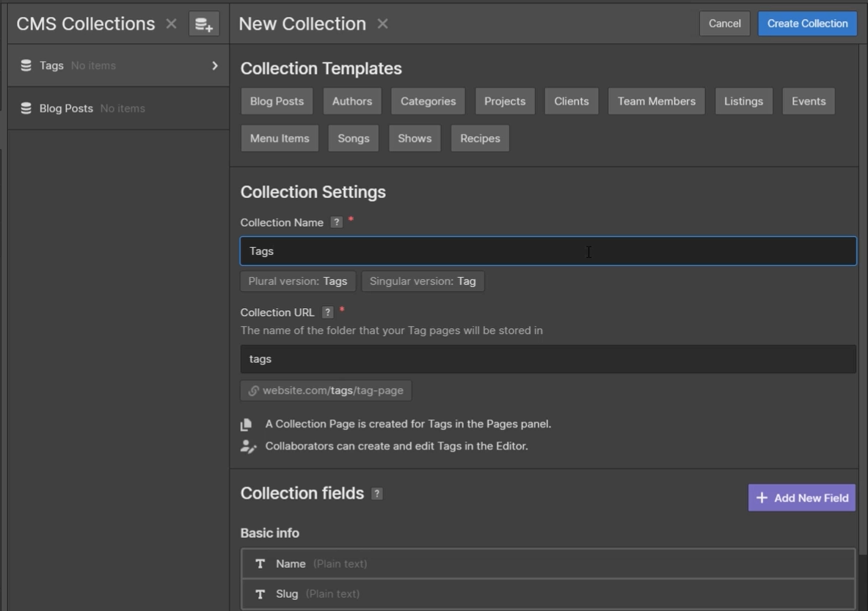Click the database icon beside Blog Posts
The image size is (868, 611).
26,108
